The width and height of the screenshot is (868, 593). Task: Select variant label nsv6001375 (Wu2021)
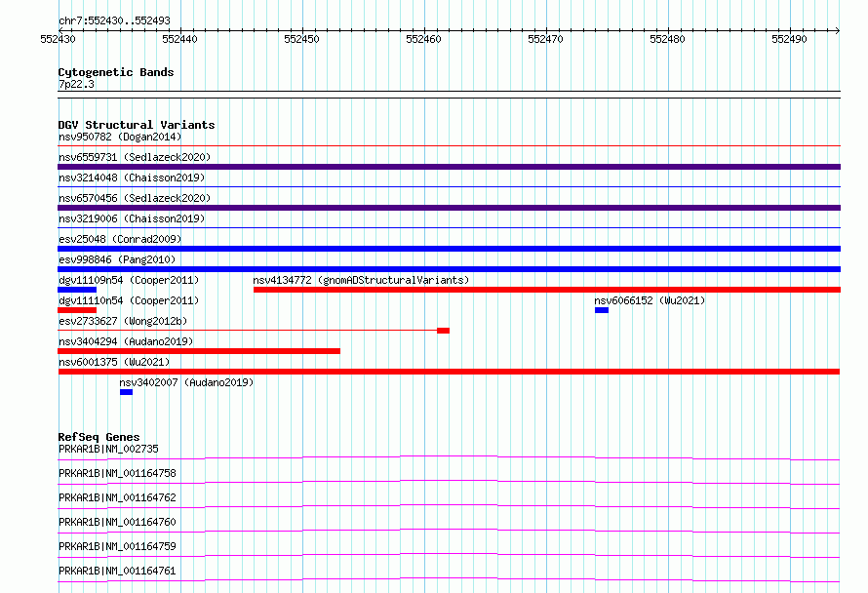[x=114, y=362]
